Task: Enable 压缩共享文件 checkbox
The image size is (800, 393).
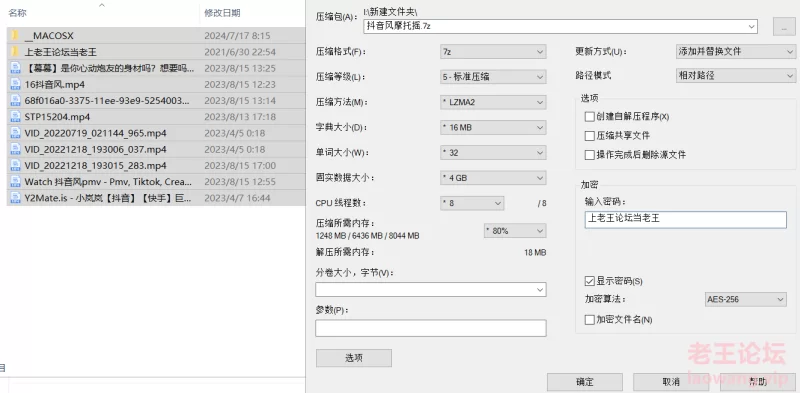Action: pos(590,136)
